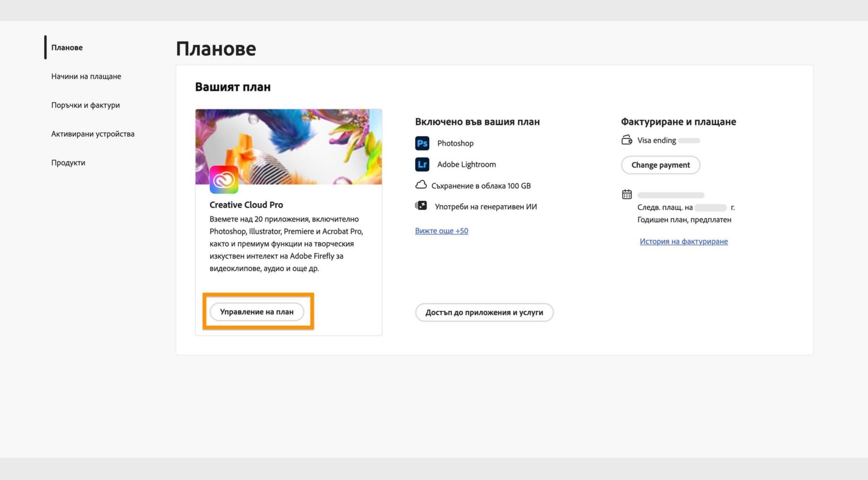
Task: Open Продукти from the sidebar
Action: [68, 162]
